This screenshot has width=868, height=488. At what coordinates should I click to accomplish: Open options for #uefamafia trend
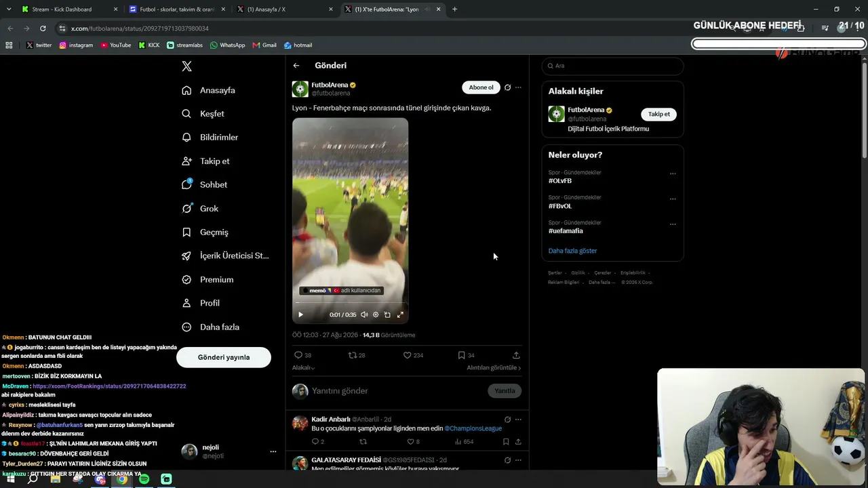(673, 224)
